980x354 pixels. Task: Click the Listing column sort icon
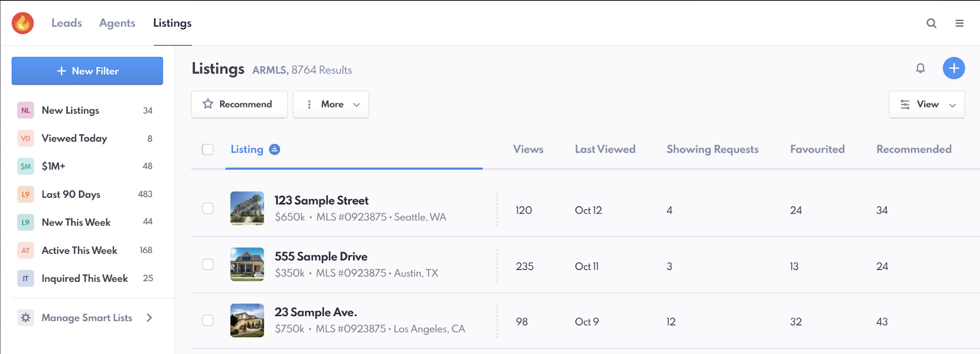[275, 150]
